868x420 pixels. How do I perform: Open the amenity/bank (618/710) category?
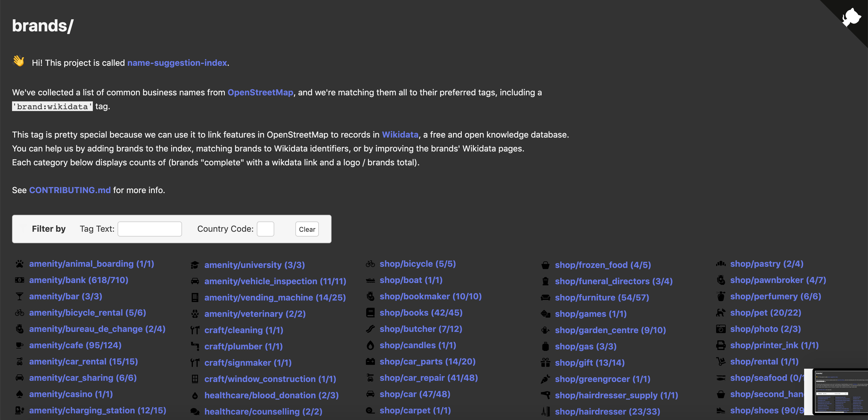(x=79, y=280)
